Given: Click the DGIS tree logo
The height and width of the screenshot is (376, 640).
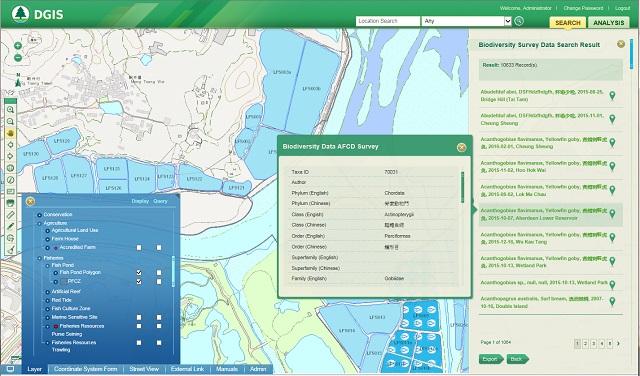Looking at the screenshot, I should click(x=20, y=14).
